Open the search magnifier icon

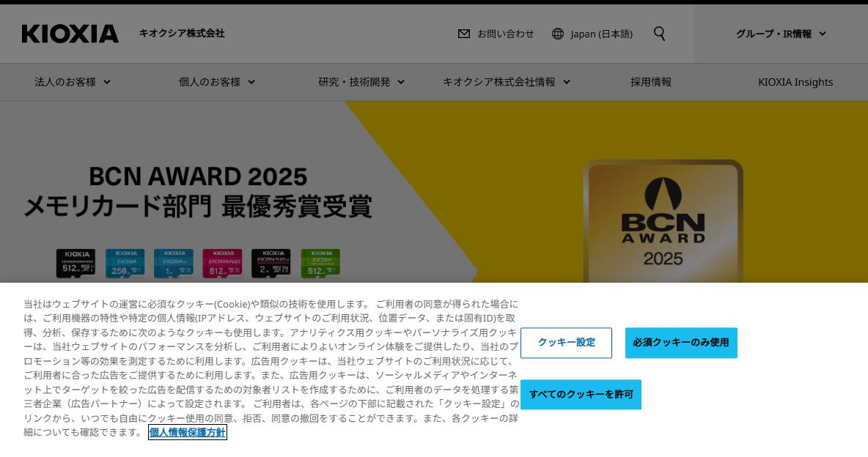(659, 34)
